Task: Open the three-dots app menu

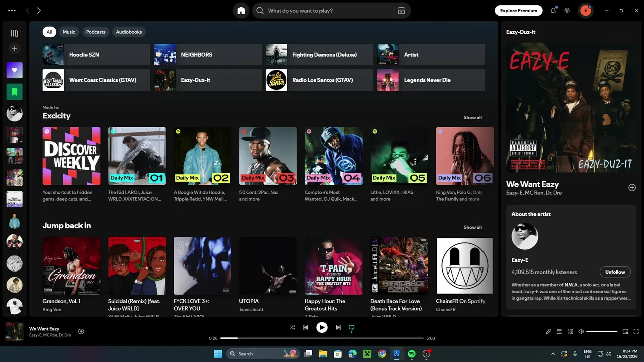Action: pos(12,10)
